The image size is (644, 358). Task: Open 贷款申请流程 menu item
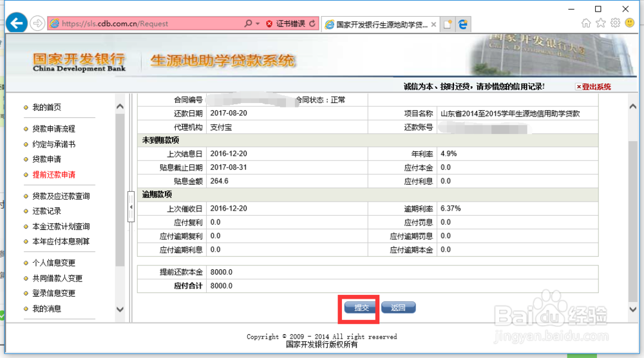pyautogui.click(x=54, y=129)
